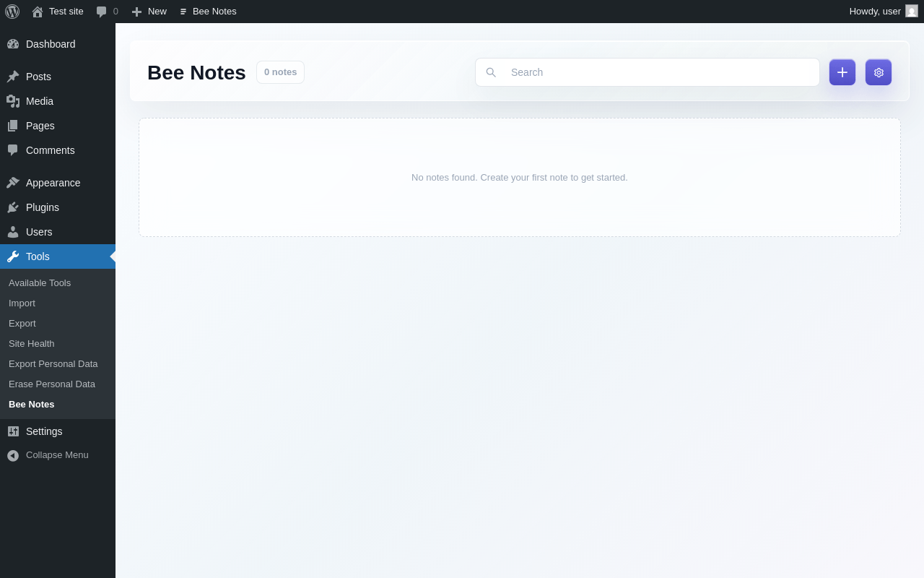Click the Plugins plug icon

(x=13, y=207)
